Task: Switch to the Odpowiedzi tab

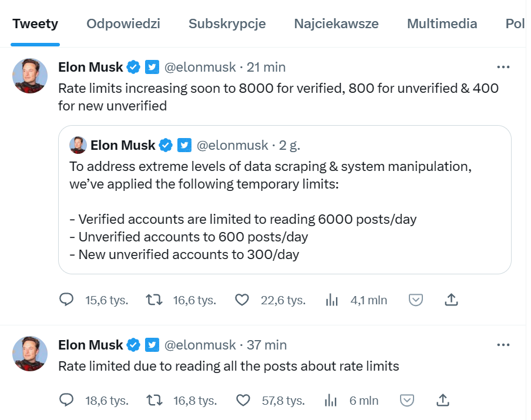Action: tap(123, 24)
